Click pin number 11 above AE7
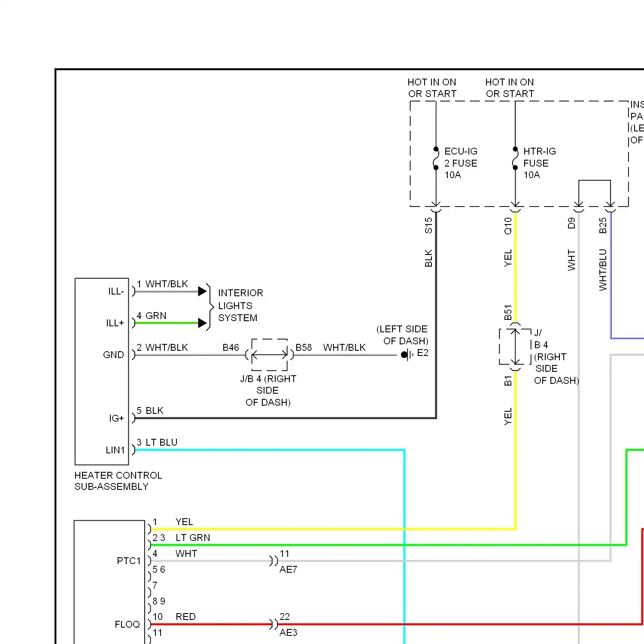Screen dimensions: 644x644 (x=284, y=553)
